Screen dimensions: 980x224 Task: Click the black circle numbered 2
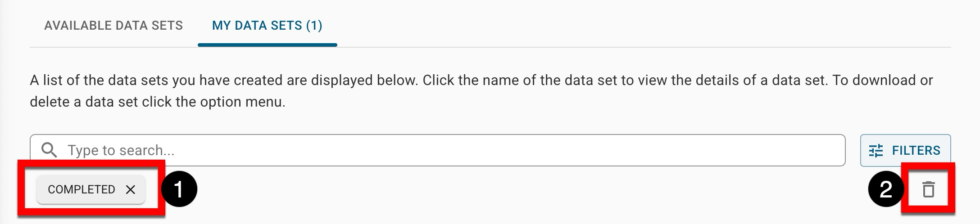click(886, 189)
